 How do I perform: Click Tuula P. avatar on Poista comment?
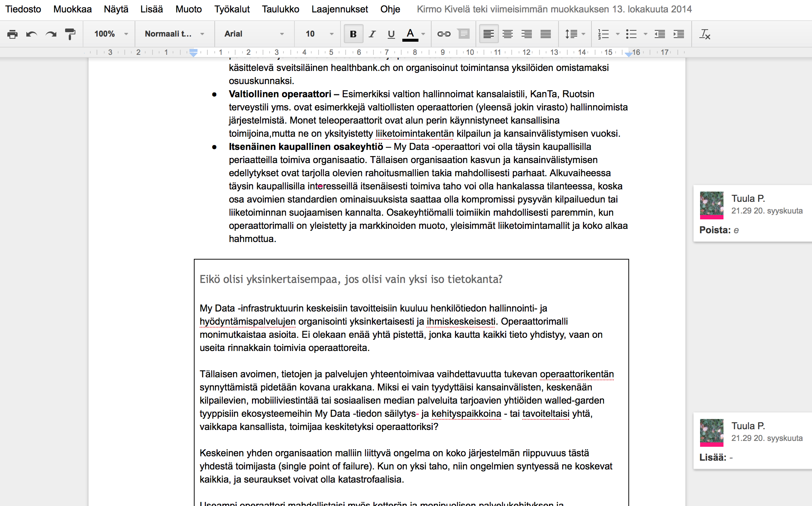point(712,205)
